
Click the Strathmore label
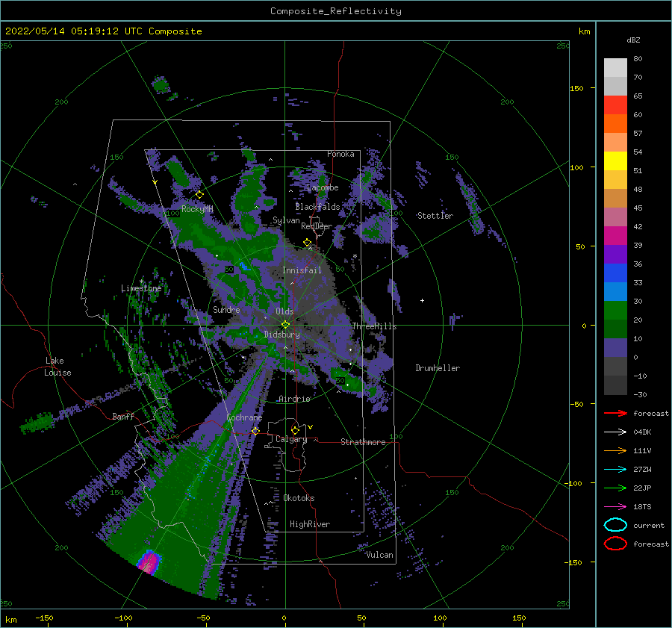(363, 442)
